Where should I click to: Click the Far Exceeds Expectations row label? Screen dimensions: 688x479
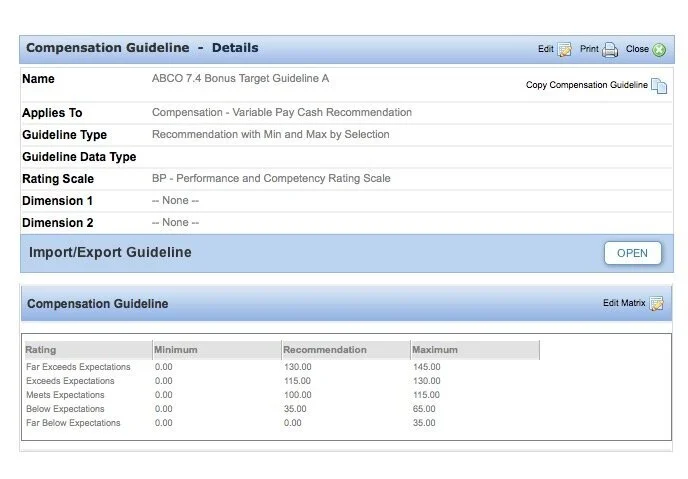(78, 367)
